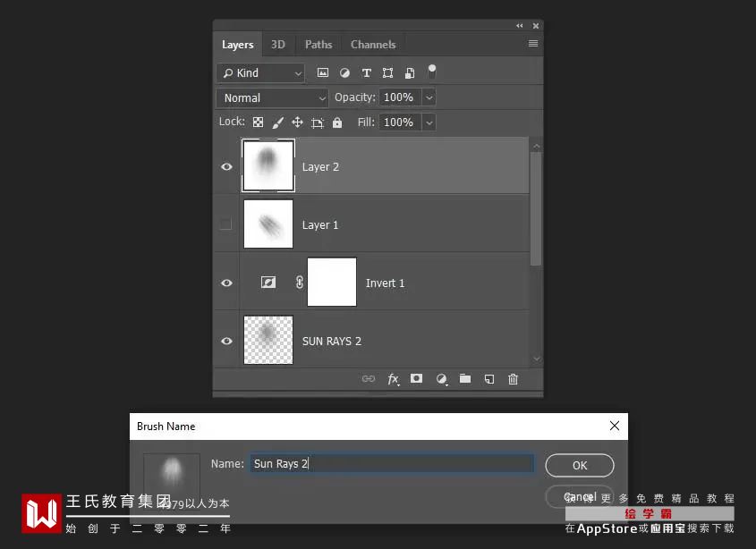
Task: Close the Brush Name dialog
Action: click(615, 427)
